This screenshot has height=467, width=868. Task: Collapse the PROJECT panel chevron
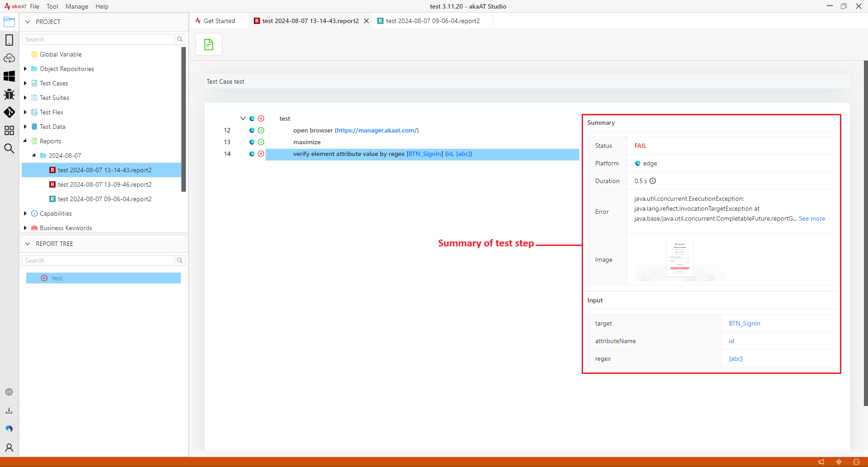pyautogui.click(x=28, y=22)
